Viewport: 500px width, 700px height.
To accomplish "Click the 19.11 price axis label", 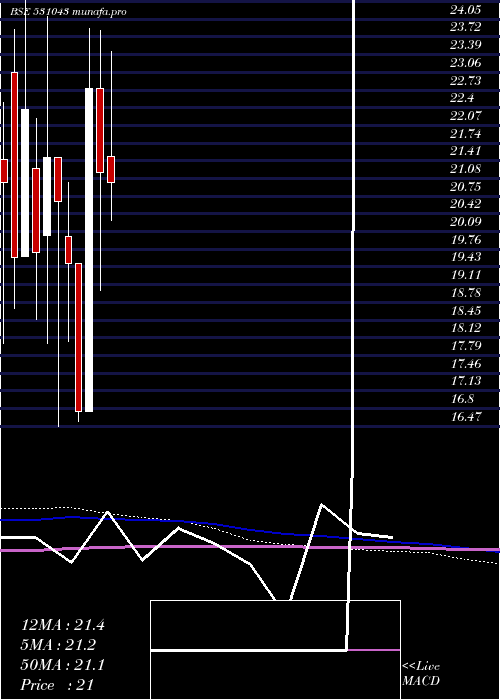I will coord(466,275).
